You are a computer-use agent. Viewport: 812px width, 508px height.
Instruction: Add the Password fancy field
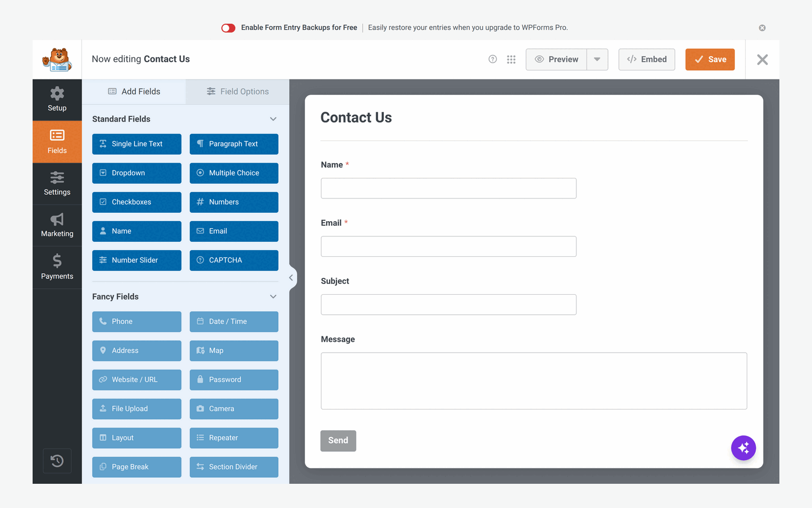pos(234,380)
